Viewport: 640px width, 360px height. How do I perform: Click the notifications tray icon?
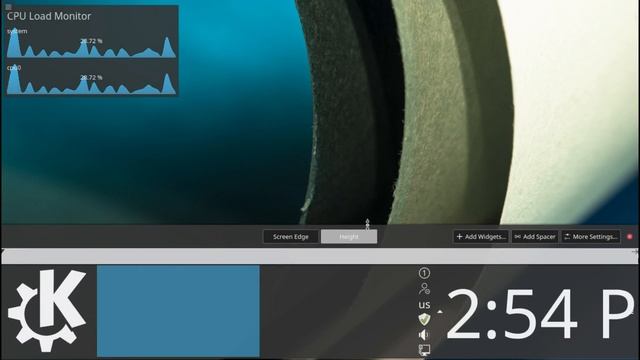pyautogui.click(x=424, y=273)
